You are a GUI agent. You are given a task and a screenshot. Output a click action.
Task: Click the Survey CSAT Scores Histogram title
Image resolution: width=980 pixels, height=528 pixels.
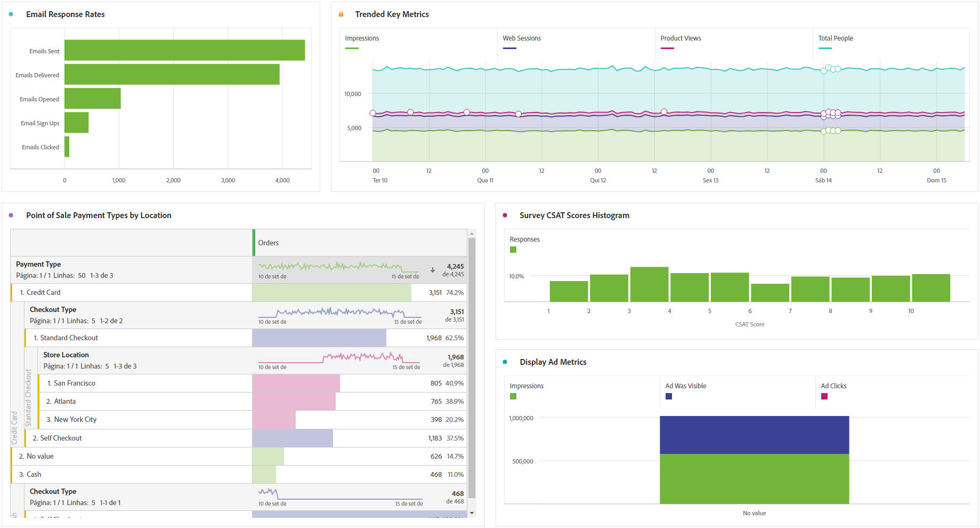[x=574, y=215]
